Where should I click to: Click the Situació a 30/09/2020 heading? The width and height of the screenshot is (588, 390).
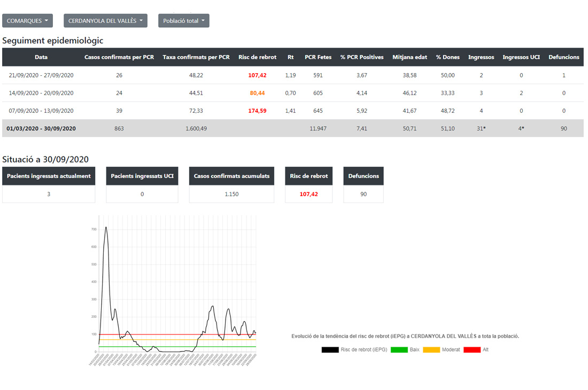(45, 159)
